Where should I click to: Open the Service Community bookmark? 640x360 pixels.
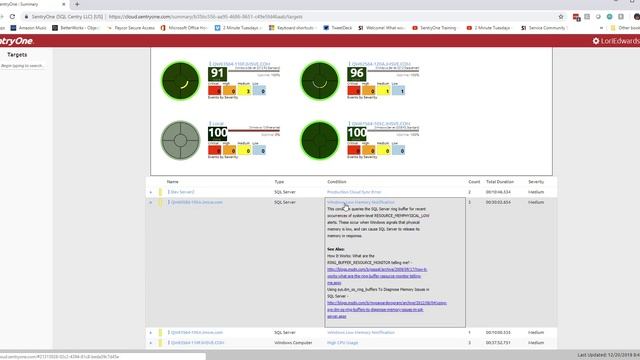(x=543, y=28)
